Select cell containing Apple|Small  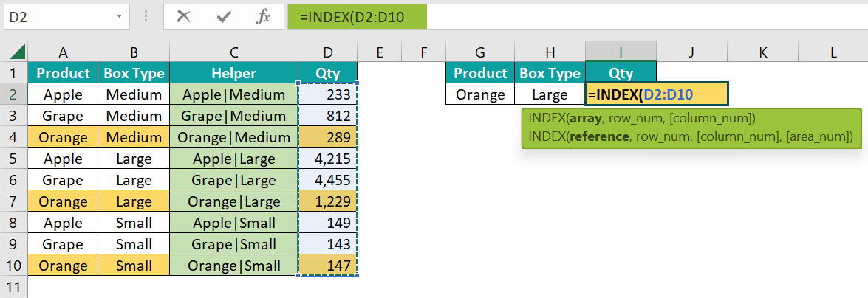pyautogui.click(x=233, y=222)
